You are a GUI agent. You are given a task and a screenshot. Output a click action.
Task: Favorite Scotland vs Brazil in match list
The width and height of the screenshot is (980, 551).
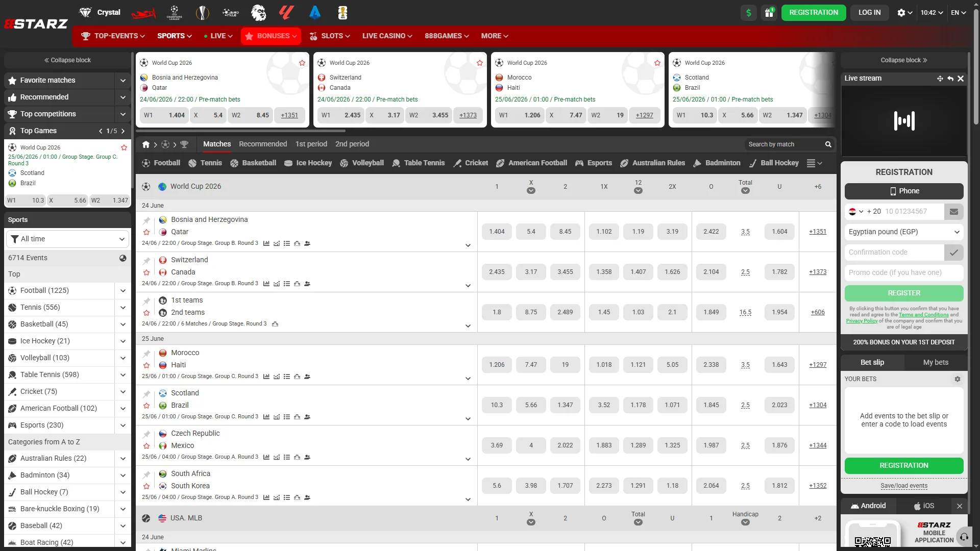[146, 406]
